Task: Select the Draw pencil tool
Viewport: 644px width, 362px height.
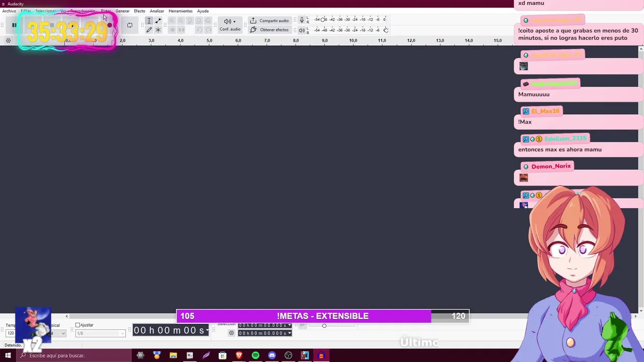Action: coord(149,30)
